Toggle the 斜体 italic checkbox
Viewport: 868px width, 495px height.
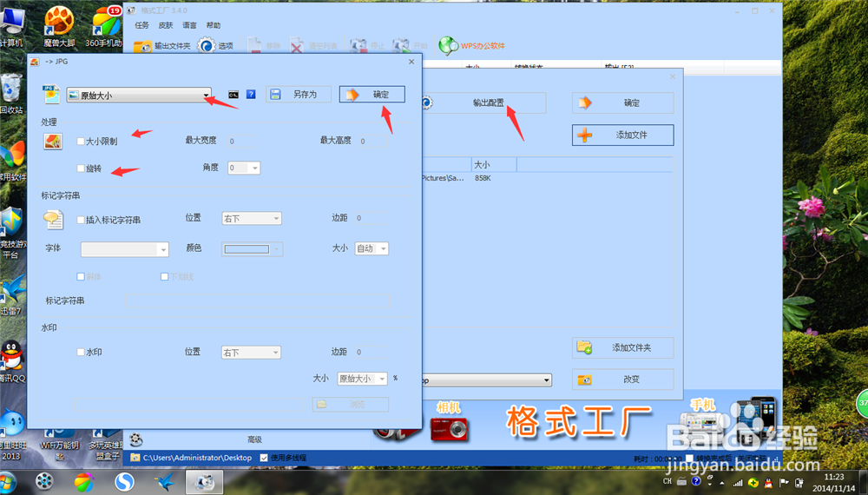[81, 276]
